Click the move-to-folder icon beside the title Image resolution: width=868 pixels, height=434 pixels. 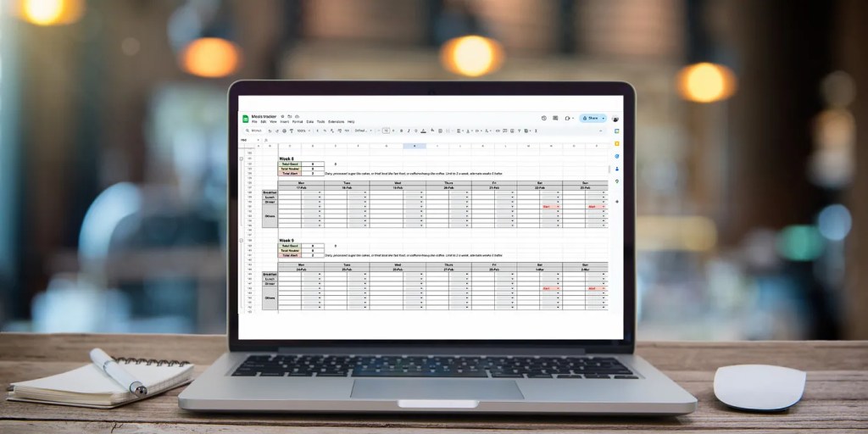[x=290, y=116]
